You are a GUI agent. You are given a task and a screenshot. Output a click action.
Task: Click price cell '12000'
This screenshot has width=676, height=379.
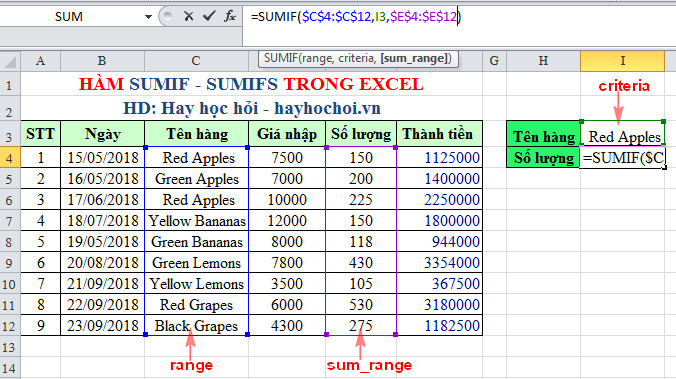pos(287,221)
